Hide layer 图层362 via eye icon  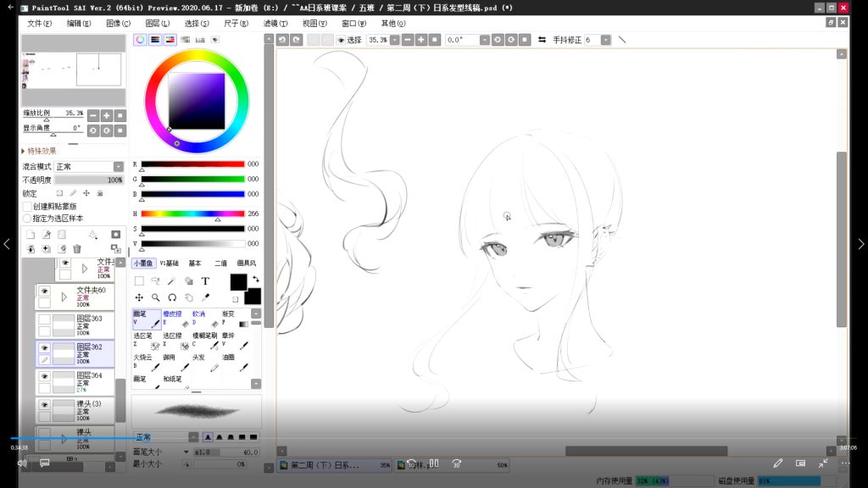point(44,347)
